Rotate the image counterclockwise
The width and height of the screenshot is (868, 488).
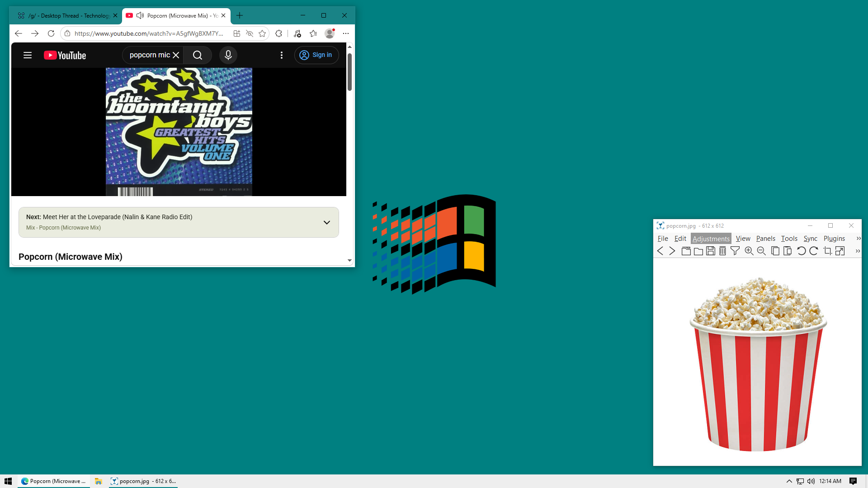tap(802, 251)
